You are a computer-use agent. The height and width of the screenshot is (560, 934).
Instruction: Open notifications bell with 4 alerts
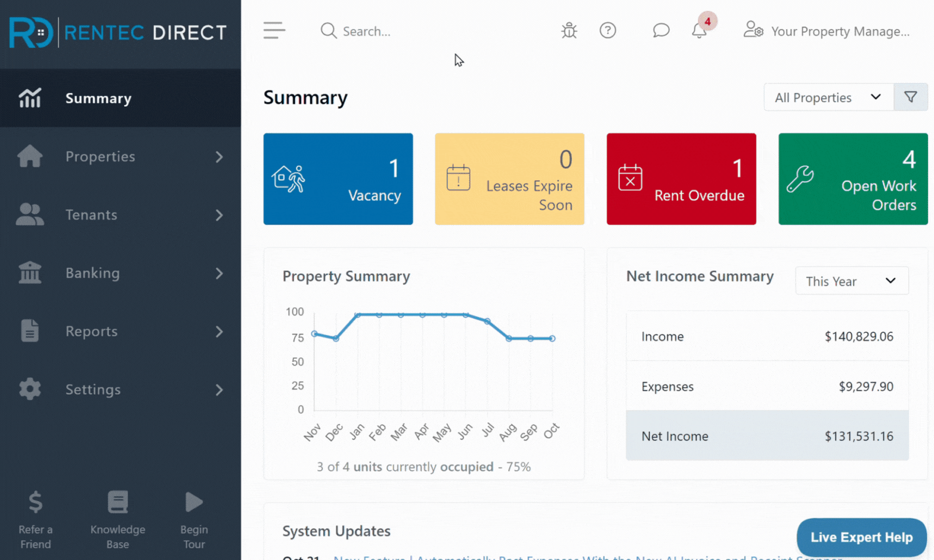700,30
